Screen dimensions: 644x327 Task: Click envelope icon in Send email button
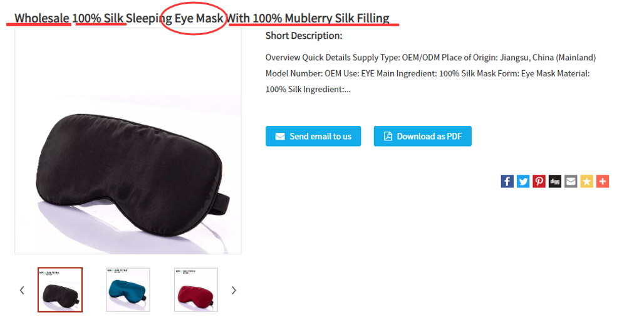280,137
